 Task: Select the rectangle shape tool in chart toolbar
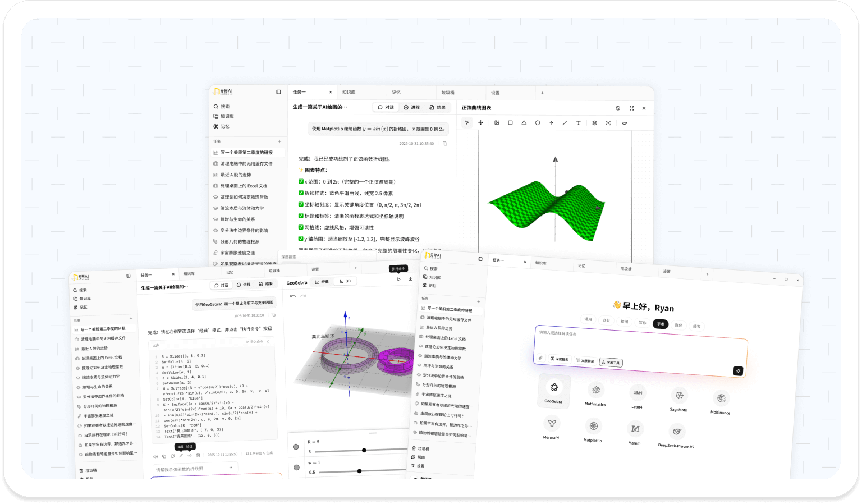tap(510, 123)
